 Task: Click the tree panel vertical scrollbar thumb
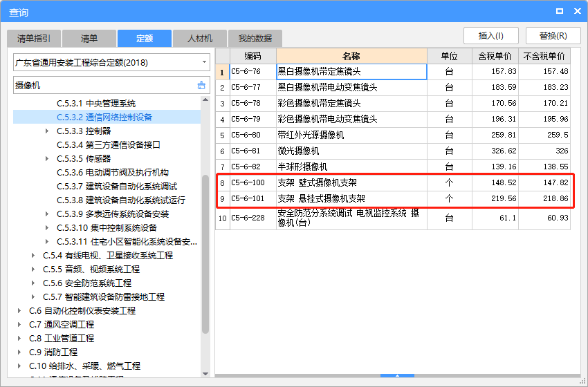[205, 254]
